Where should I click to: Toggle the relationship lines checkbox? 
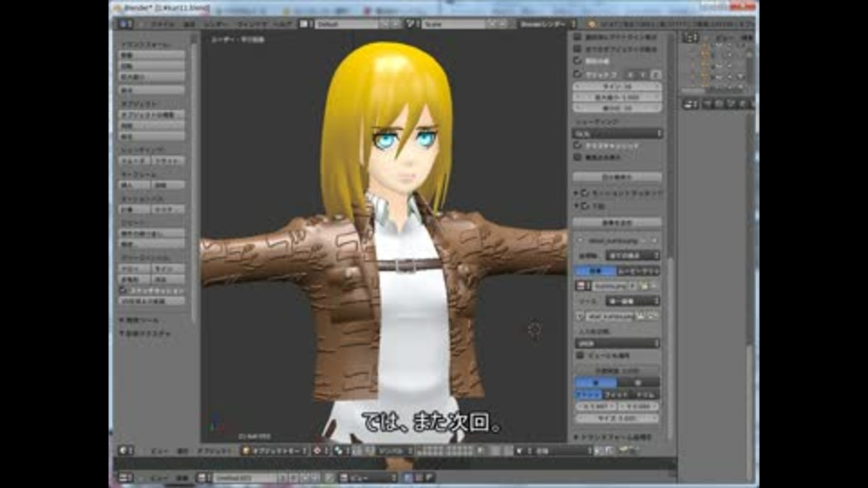click(x=578, y=61)
